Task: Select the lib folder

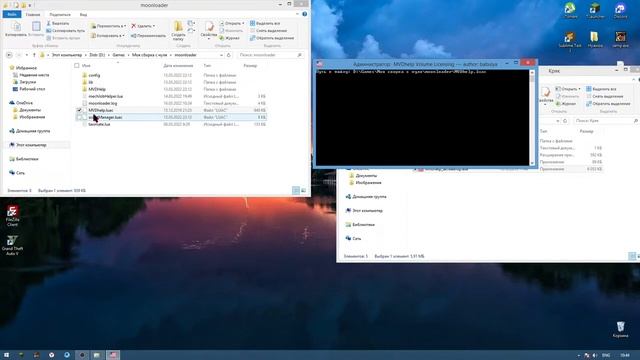Action: tap(90, 82)
